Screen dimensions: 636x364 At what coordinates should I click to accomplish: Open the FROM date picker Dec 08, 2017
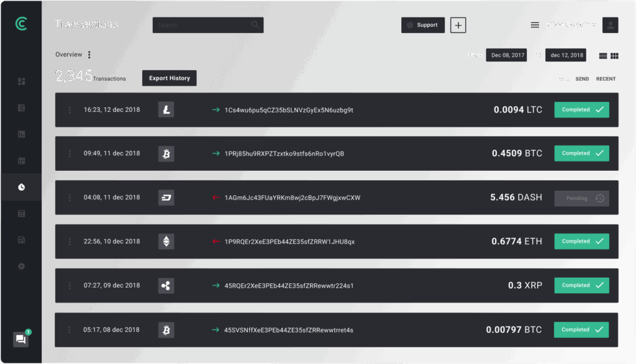pos(507,55)
